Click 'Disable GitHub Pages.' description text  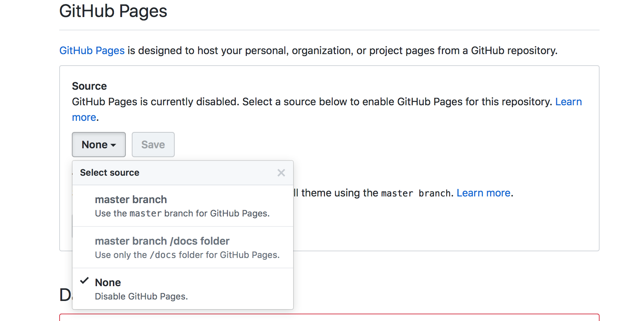(141, 297)
